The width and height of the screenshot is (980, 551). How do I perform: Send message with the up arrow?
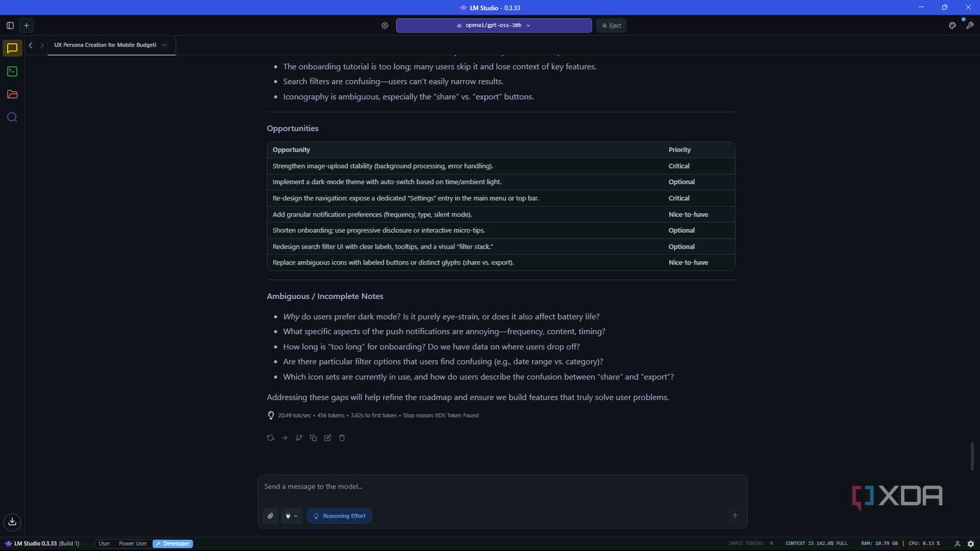pos(735,516)
